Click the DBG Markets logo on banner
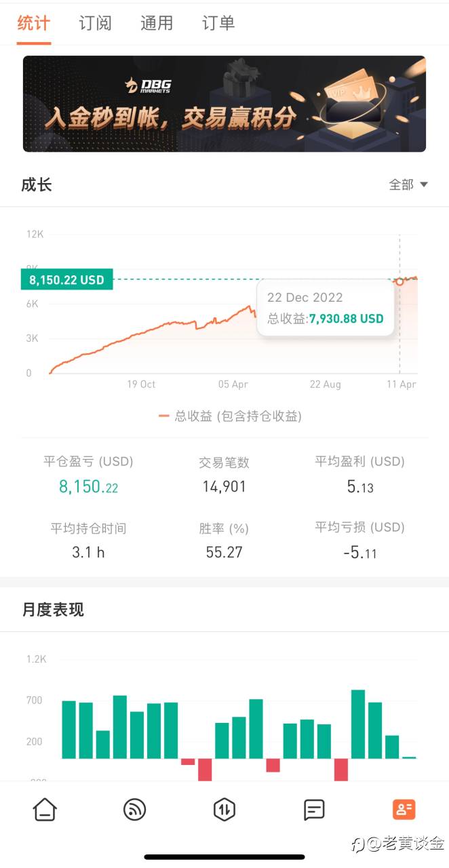The image size is (449, 868). (148, 85)
